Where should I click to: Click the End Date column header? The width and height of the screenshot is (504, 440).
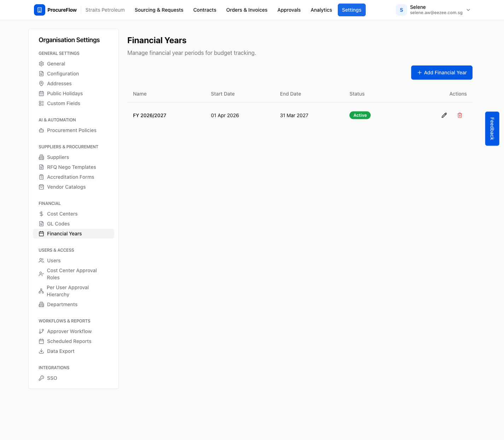click(x=290, y=94)
